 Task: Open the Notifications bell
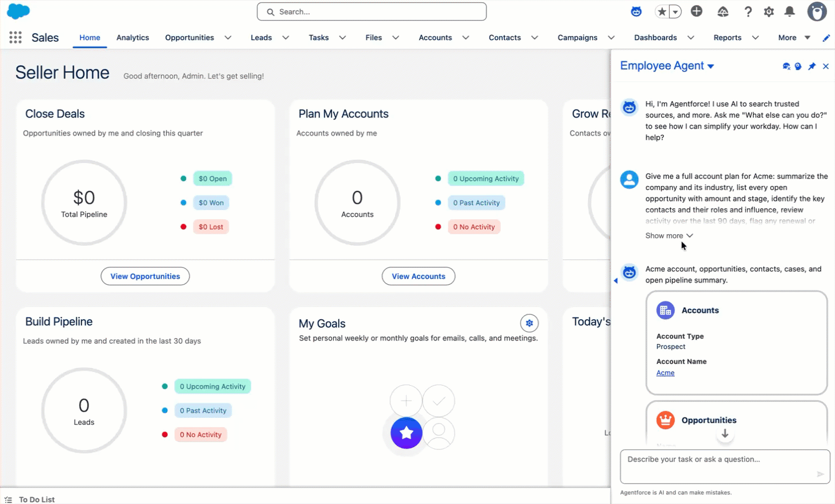coord(790,11)
